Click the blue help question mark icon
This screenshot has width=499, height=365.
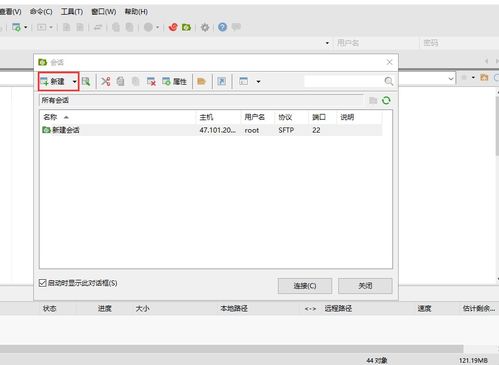pos(222,27)
